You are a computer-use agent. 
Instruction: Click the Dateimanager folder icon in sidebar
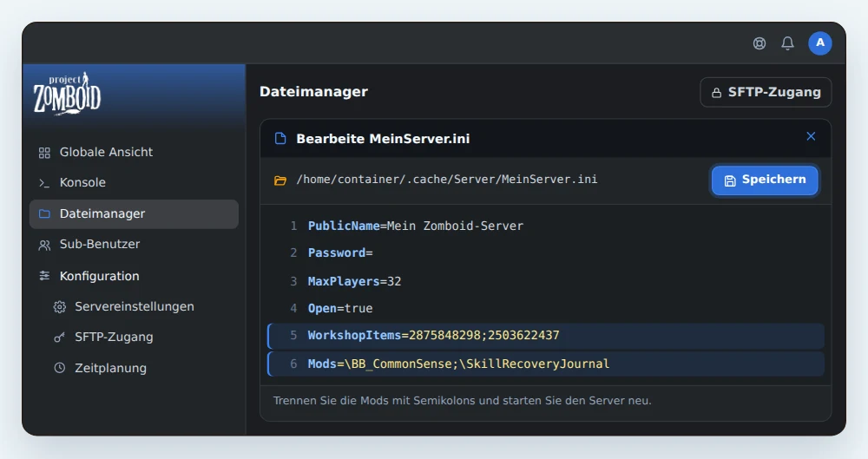44,213
